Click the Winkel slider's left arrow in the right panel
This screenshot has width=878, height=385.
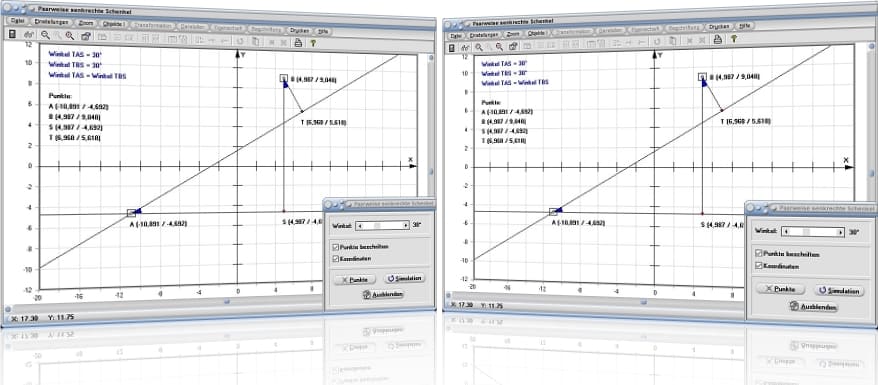click(786, 231)
